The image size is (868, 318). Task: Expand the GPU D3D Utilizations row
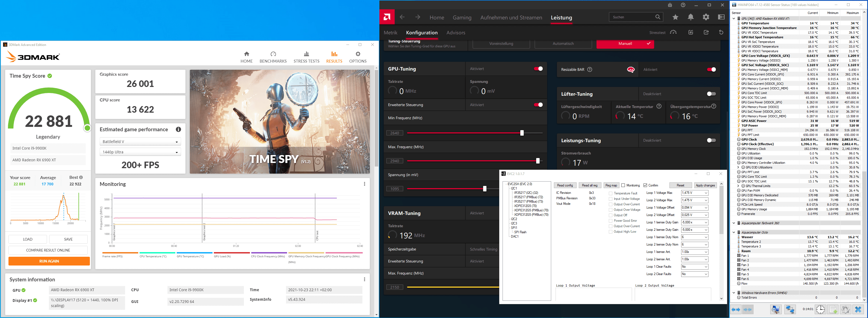(x=738, y=168)
